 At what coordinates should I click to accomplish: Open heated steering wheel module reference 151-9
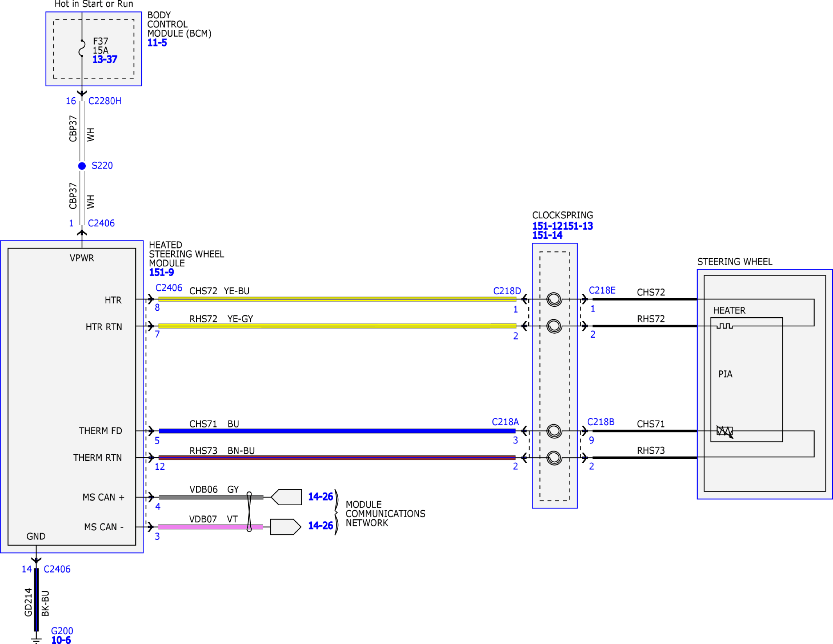[161, 272]
